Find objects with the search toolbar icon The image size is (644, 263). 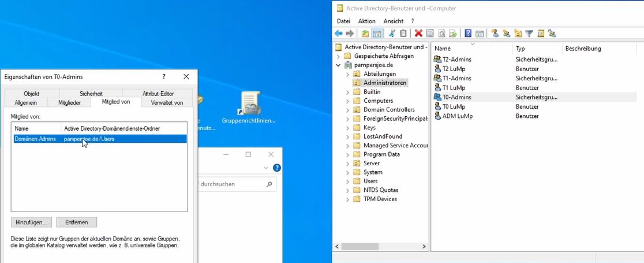click(541, 34)
